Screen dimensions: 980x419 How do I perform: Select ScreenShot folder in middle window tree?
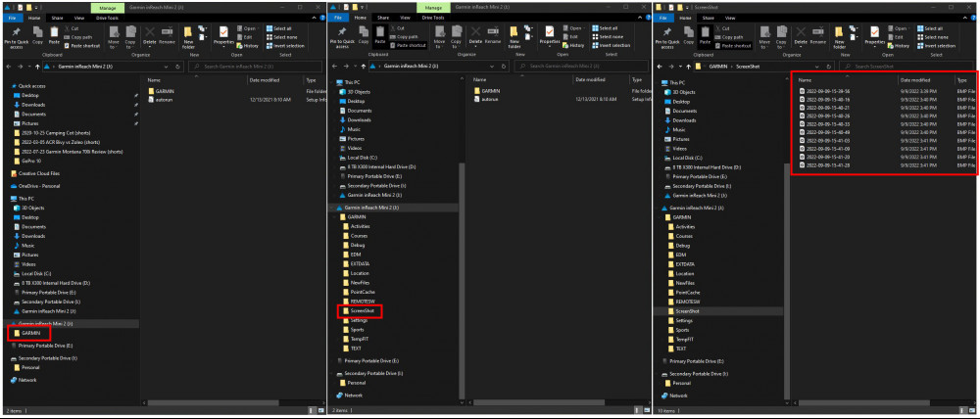(359, 311)
